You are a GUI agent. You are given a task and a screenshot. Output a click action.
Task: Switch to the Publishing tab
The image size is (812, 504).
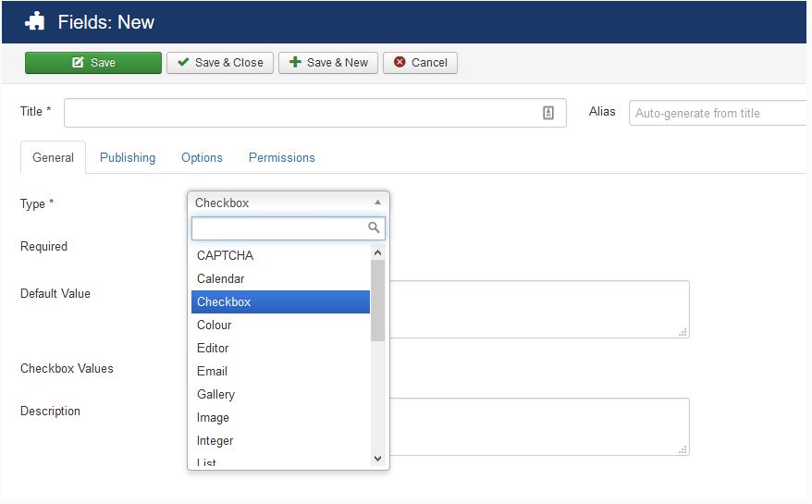point(128,157)
